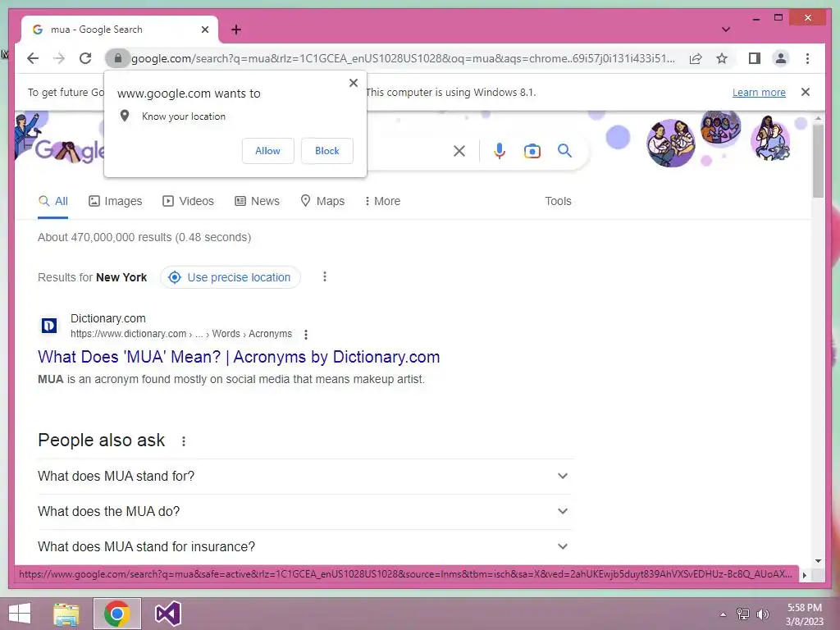The height and width of the screenshot is (630, 840).
Task: Open site info via the padlock icon
Action: (118, 58)
